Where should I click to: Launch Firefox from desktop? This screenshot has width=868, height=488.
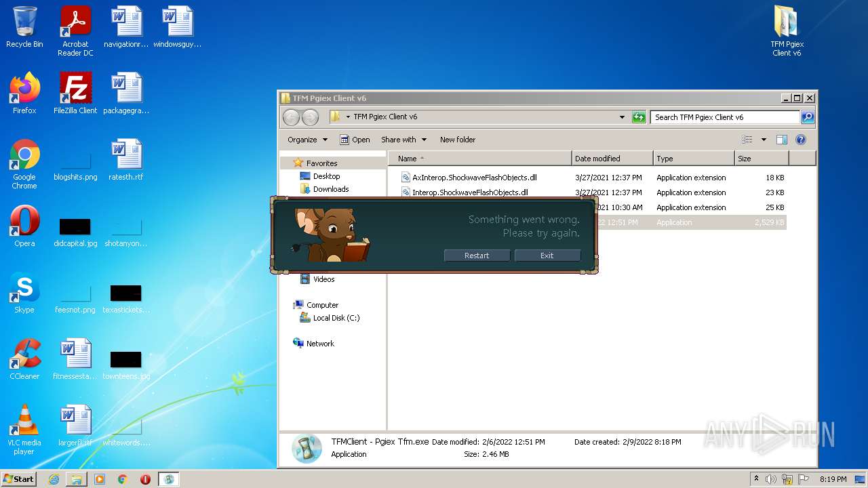[24, 94]
